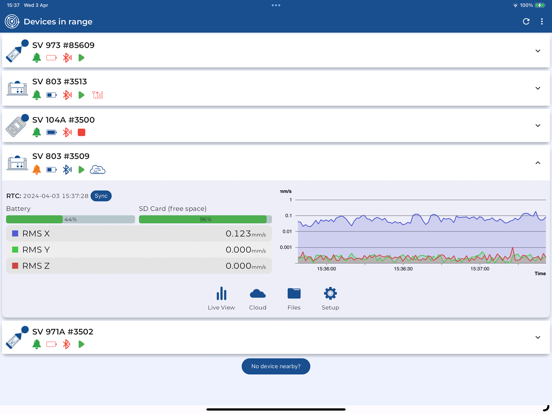Tap the orange alarm bell for SV 803 #3509
Viewport: 552px width, 414px height.
click(37, 170)
